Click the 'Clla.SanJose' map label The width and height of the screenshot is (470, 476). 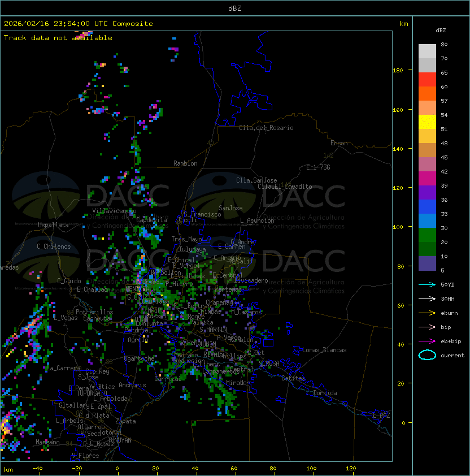[256, 180]
